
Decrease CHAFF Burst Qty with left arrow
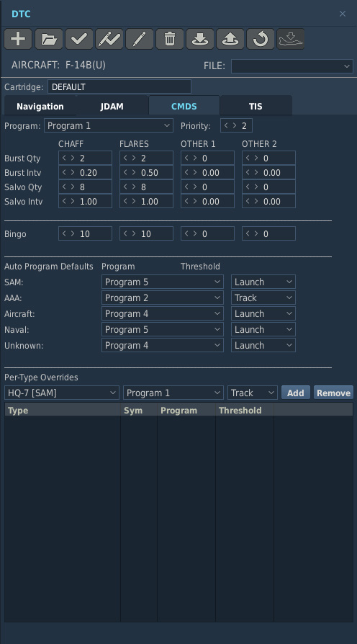tap(64, 158)
